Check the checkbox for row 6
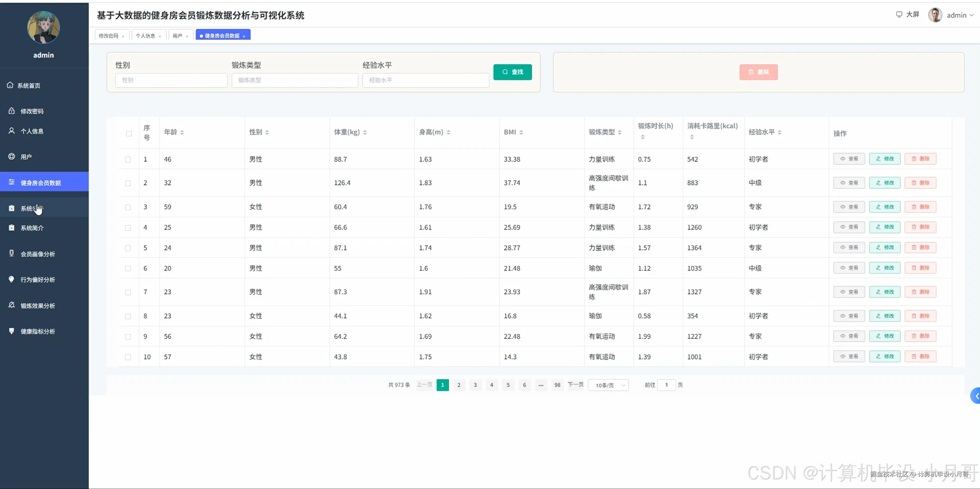The height and width of the screenshot is (489, 980). pos(128,269)
